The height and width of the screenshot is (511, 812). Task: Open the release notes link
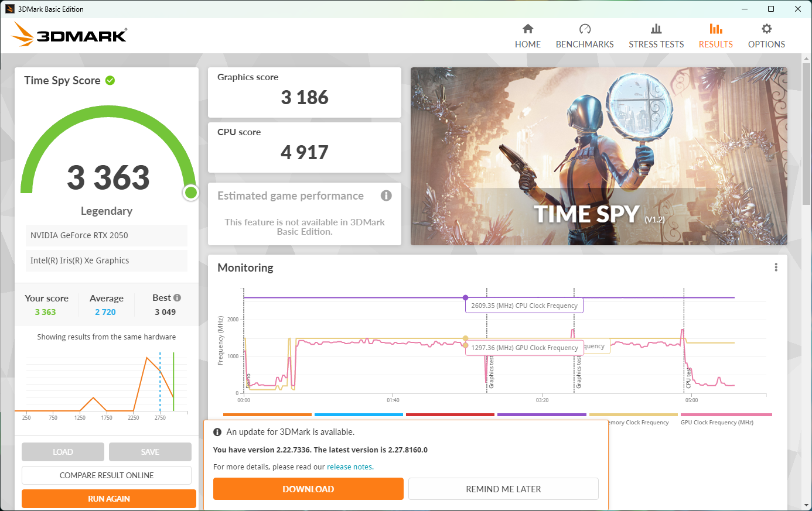349,467
